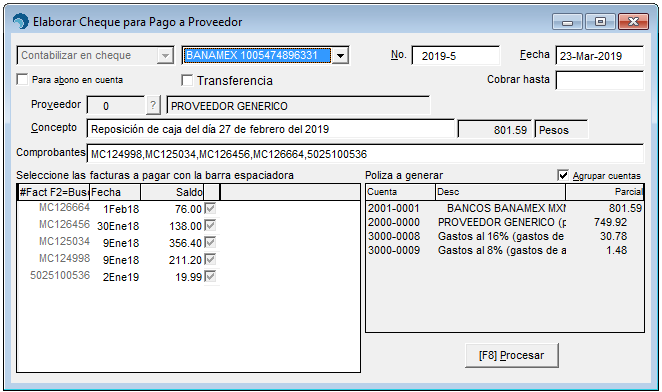Select invoice row MC126664
Viewport: 662px width, 392px height.
(x=118, y=208)
